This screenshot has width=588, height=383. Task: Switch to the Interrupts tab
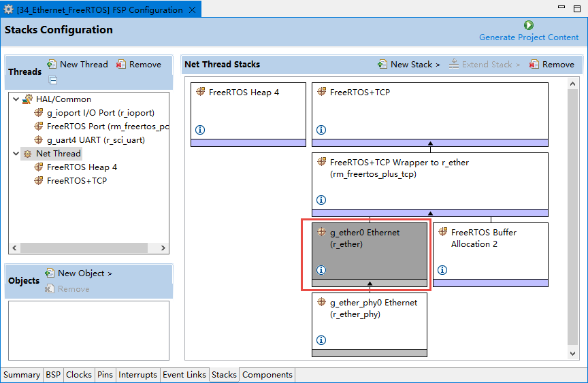[137, 375]
